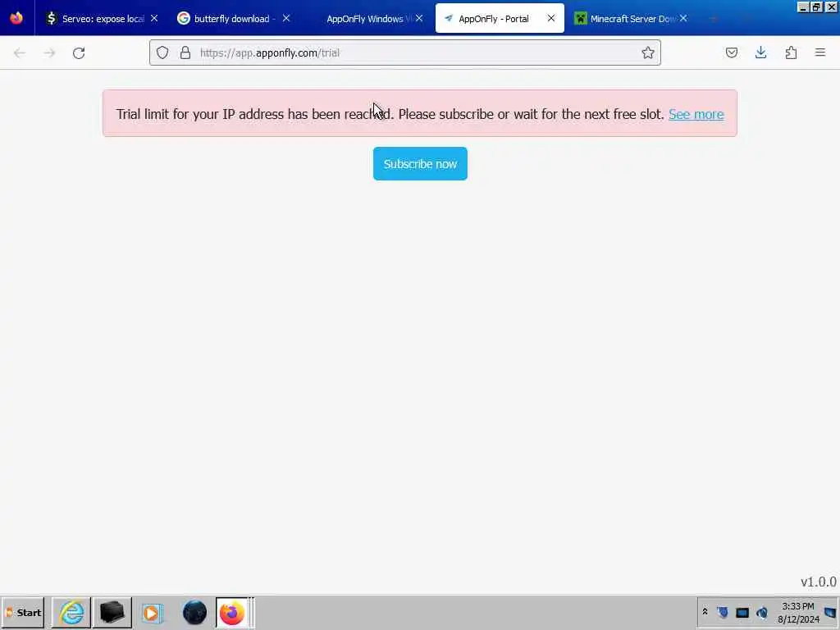The image size is (840, 630).
Task: Open the downloads panel
Action: point(761,52)
